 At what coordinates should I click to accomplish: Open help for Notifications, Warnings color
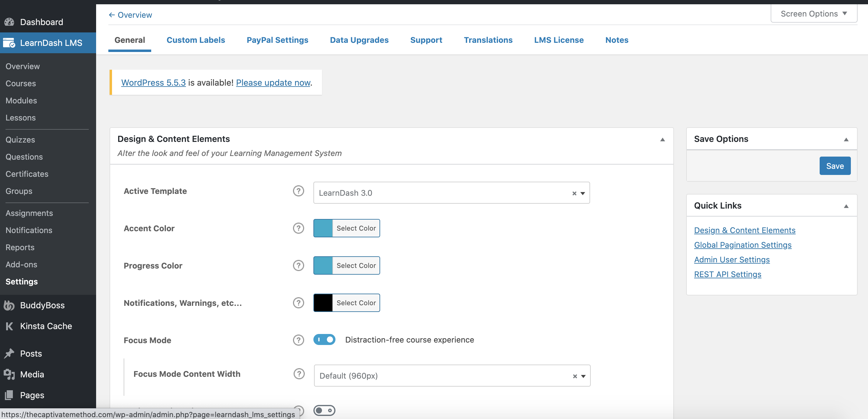pos(298,303)
